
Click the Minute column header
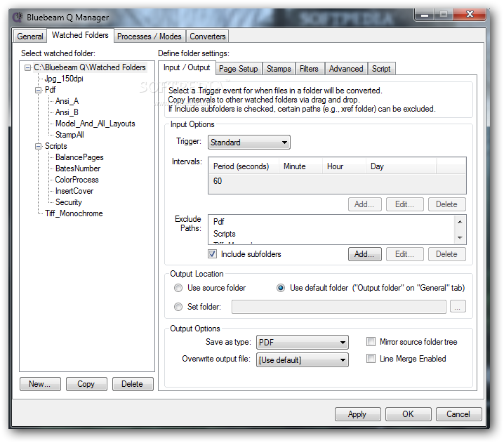(300, 166)
